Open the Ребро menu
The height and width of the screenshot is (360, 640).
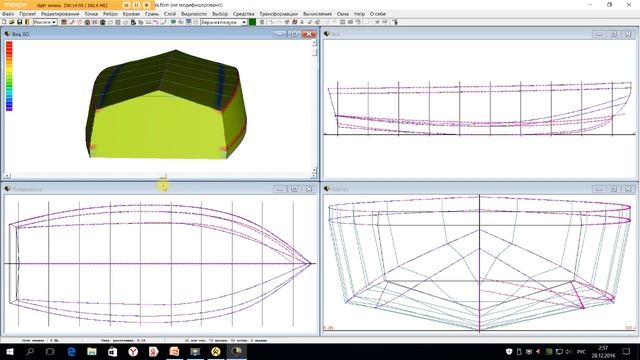pos(110,14)
